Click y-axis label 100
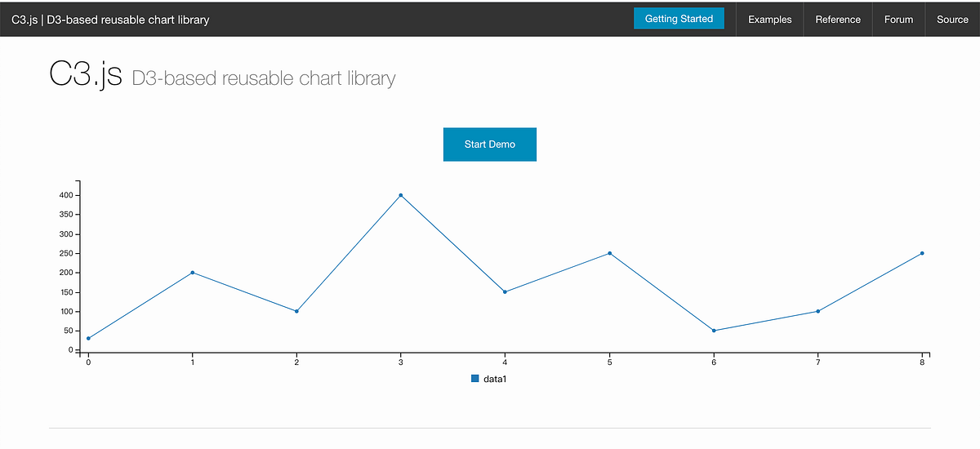 66,312
